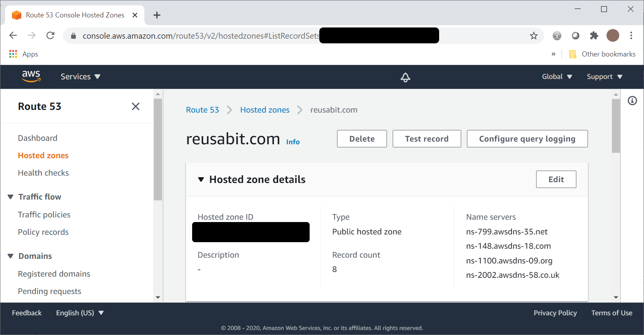Click name server ns-799.awsdns-35.net

point(507,232)
